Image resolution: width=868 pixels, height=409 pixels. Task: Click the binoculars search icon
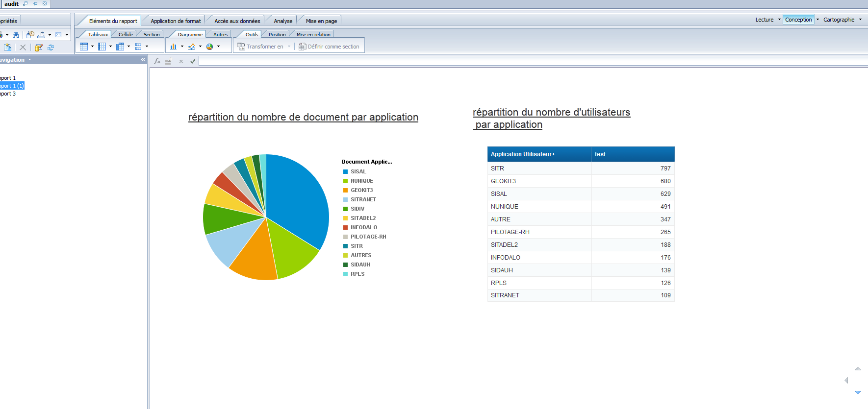click(16, 35)
